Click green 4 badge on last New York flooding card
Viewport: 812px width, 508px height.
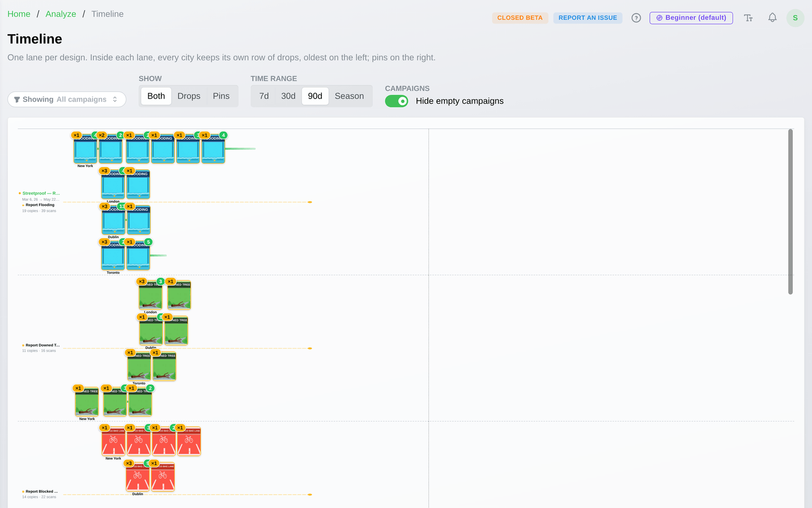(x=223, y=135)
